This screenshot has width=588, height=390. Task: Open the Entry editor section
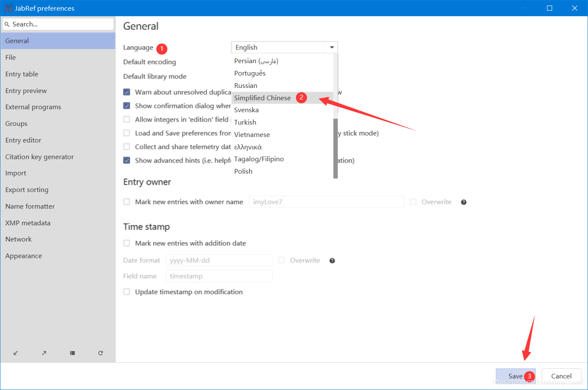(58, 140)
